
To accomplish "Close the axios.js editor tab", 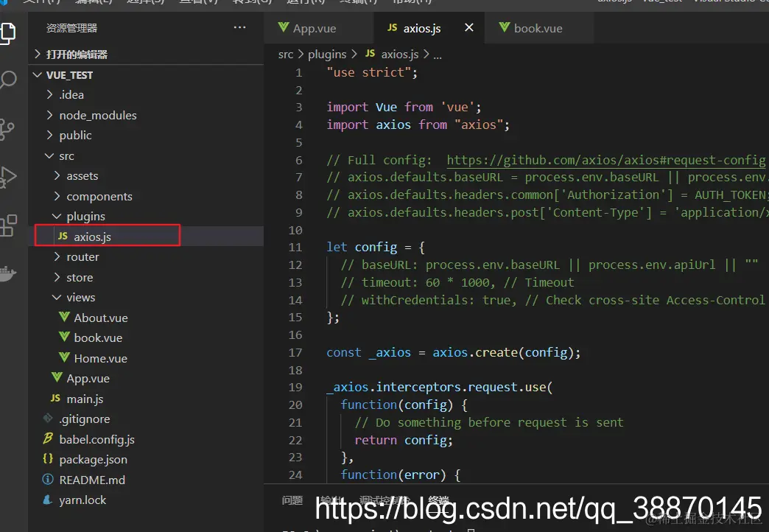I will pyautogui.click(x=469, y=27).
